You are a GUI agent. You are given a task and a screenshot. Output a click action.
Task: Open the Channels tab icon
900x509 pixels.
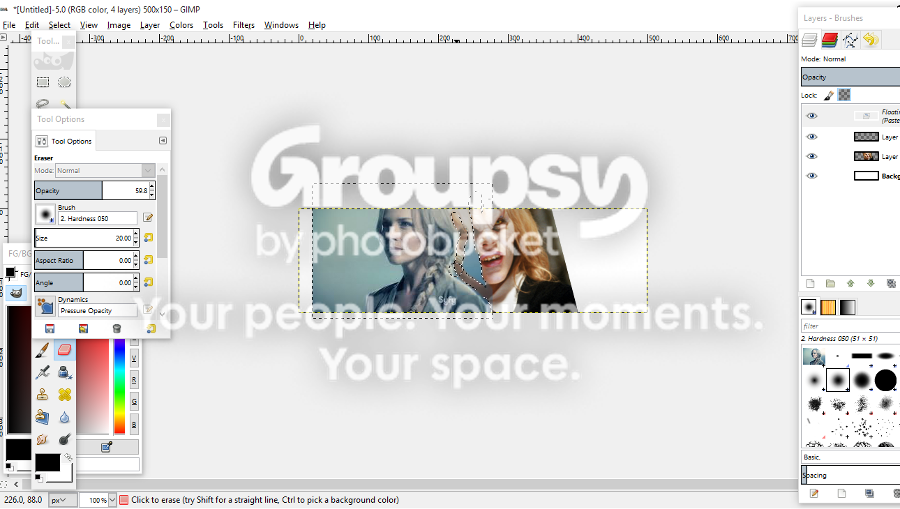(x=830, y=40)
